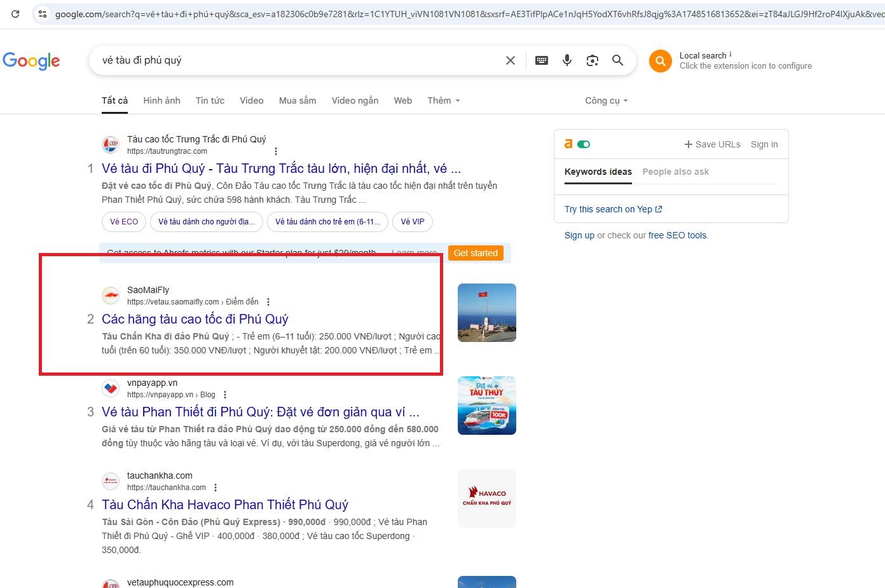Open the Công cụ tools dropdown
The height and width of the screenshot is (588, 885).
click(x=607, y=100)
